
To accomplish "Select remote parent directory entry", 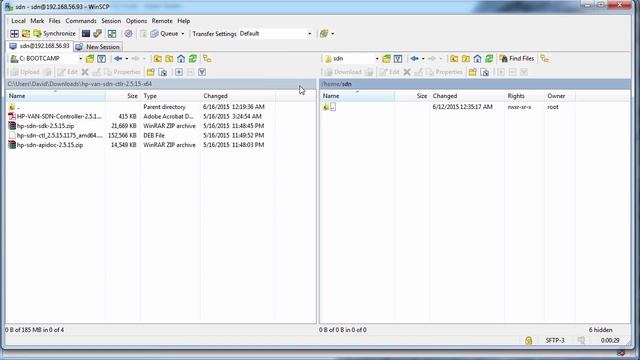I will 329,107.
